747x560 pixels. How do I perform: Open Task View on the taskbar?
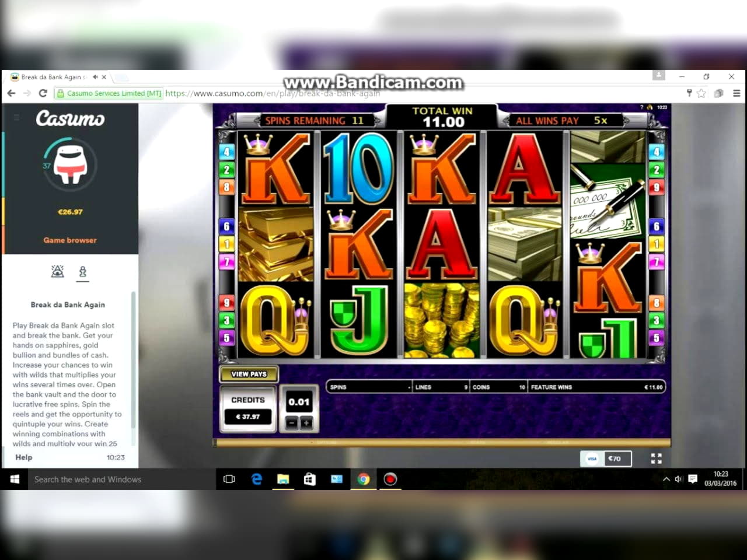click(229, 479)
